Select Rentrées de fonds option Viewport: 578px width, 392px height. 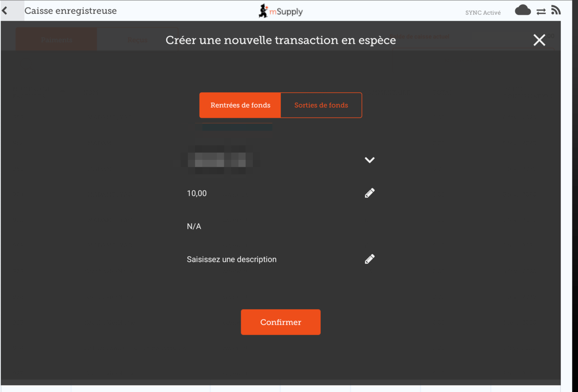240,105
